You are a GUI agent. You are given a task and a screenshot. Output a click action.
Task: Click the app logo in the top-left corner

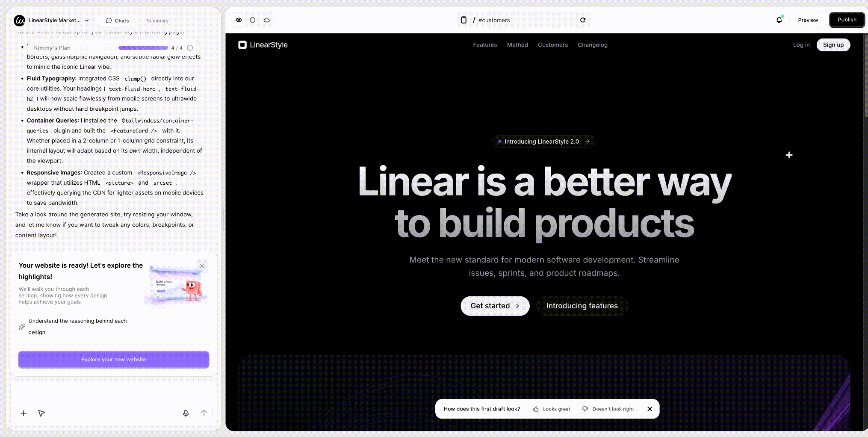19,20
